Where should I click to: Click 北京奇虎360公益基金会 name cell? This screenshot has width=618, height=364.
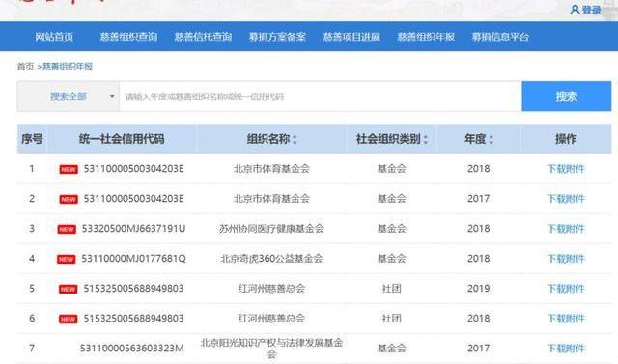271,259
